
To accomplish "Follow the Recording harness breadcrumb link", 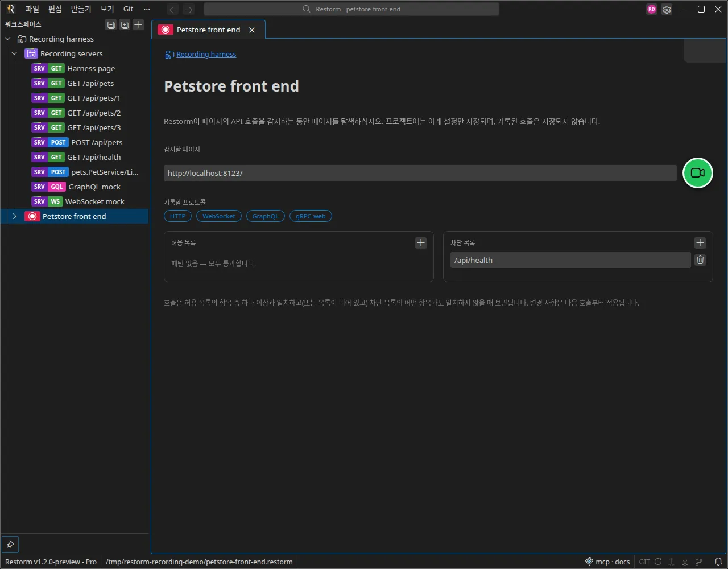I will (206, 55).
